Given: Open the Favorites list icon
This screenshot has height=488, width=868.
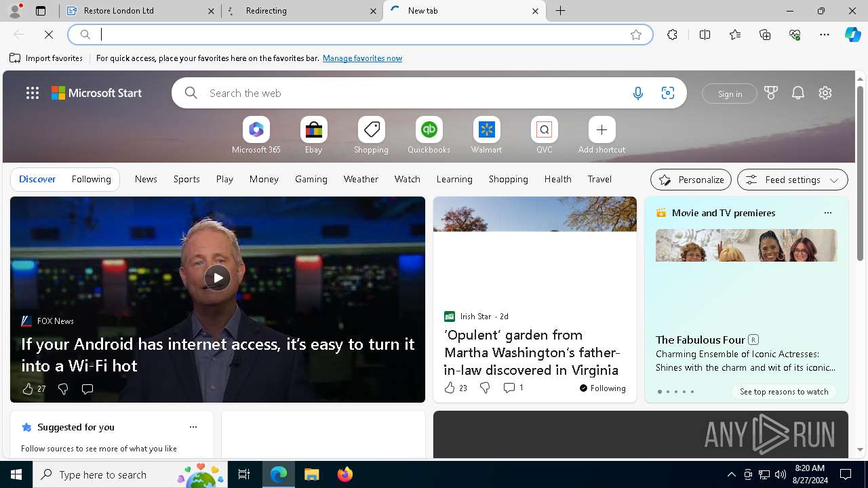Looking at the screenshot, I should click(x=735, y=35).
